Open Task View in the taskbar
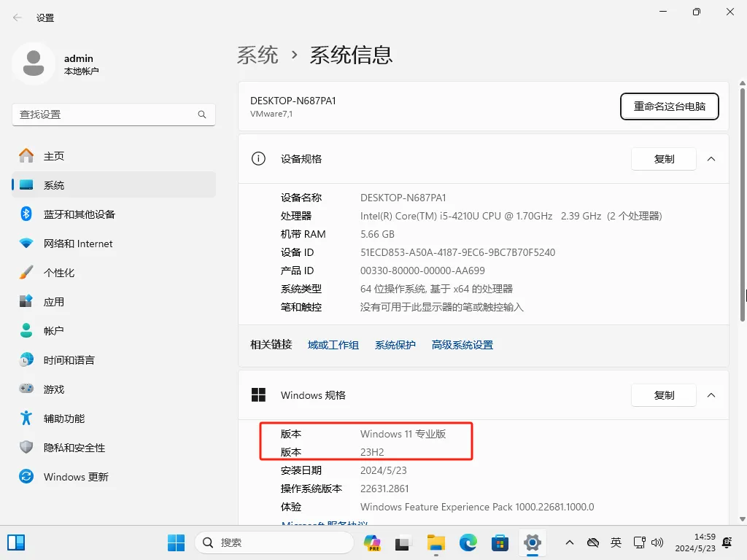Viewport: 747px width, 560px height. tap(403, 542)
